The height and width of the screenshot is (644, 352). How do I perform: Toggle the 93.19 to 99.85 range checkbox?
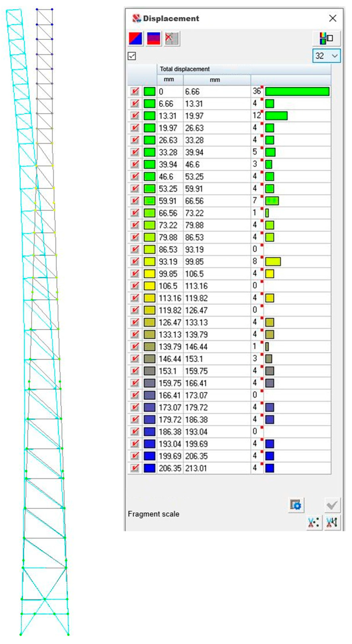tap(135, 262)
